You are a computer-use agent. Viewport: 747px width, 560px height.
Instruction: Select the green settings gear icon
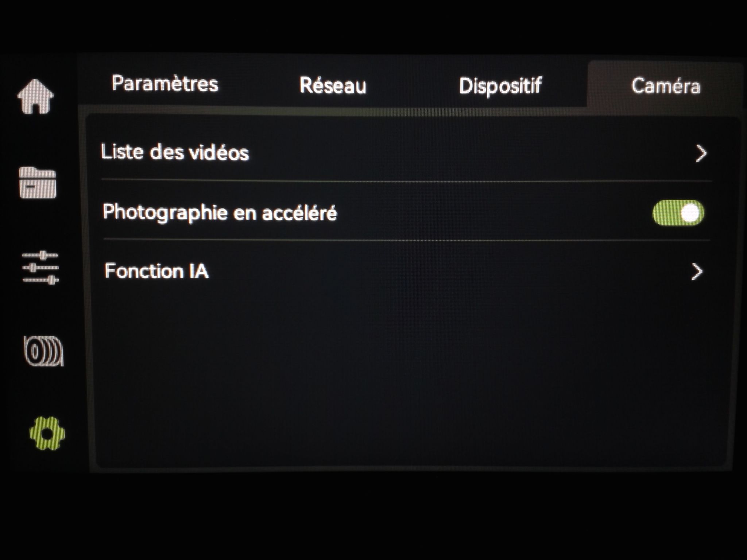coord(47,433)
